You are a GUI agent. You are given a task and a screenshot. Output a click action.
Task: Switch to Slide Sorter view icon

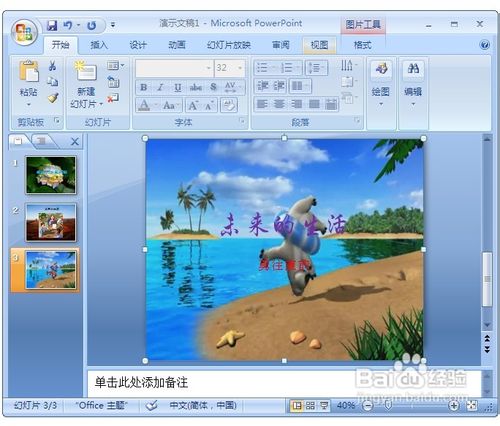click(310, 406)
